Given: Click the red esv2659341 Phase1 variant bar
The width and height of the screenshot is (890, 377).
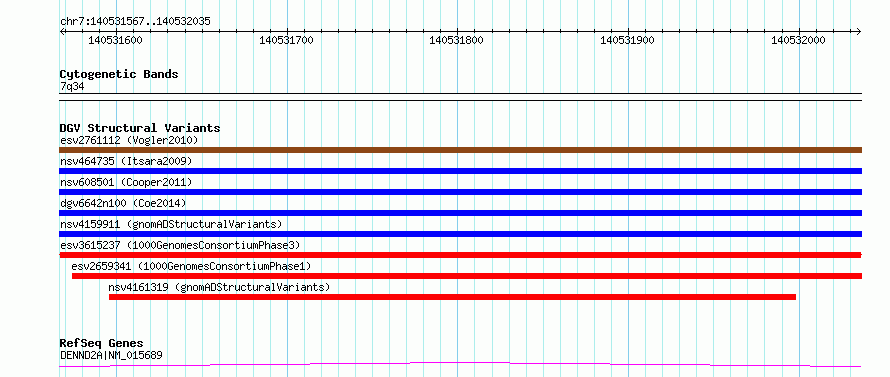Looking at the screenshot, I should [x=467, y=276].
